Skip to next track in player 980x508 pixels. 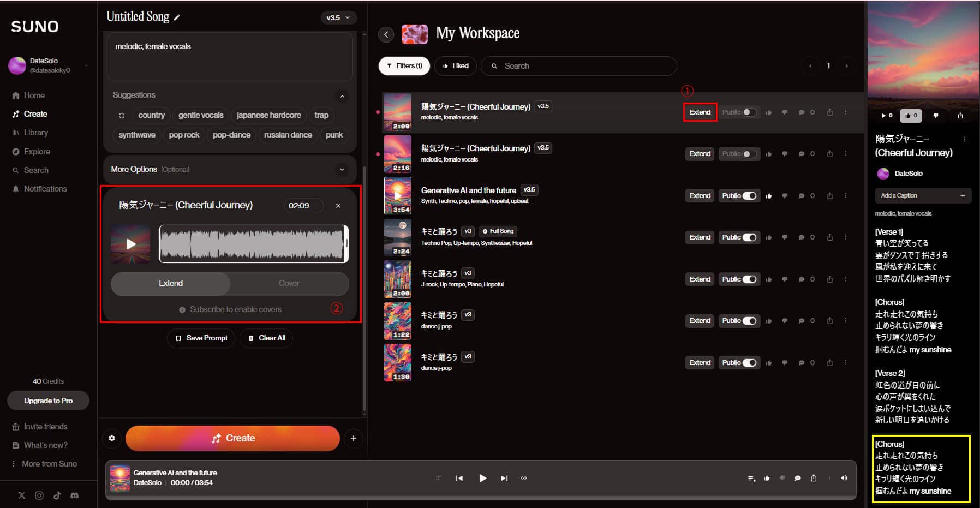click(504, 479)
